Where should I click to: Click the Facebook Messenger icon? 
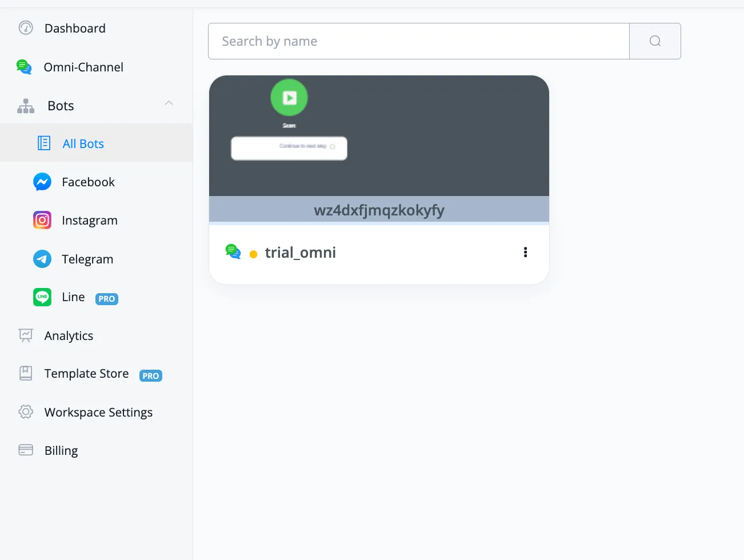coord(42,182)
